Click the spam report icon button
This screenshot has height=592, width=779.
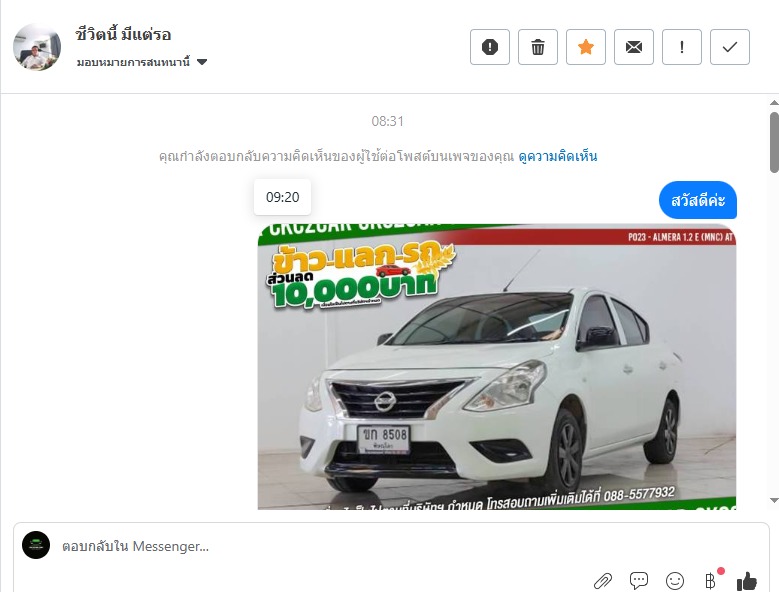click(490, 47)
